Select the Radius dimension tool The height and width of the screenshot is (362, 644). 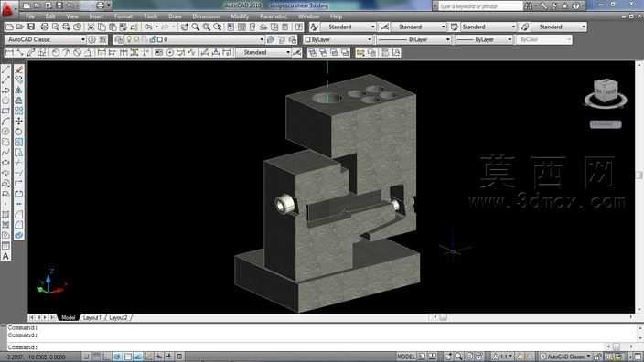click(56, 52)
